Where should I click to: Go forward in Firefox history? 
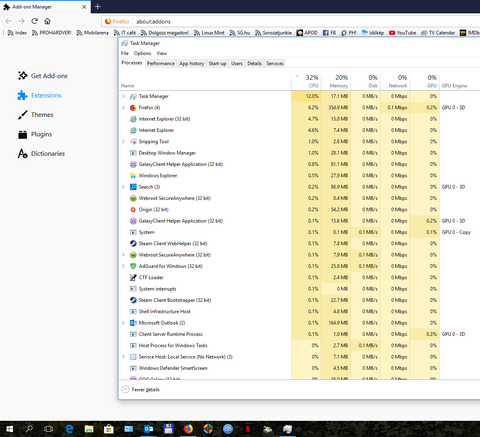pyautogui.click(x=22, y=21)
